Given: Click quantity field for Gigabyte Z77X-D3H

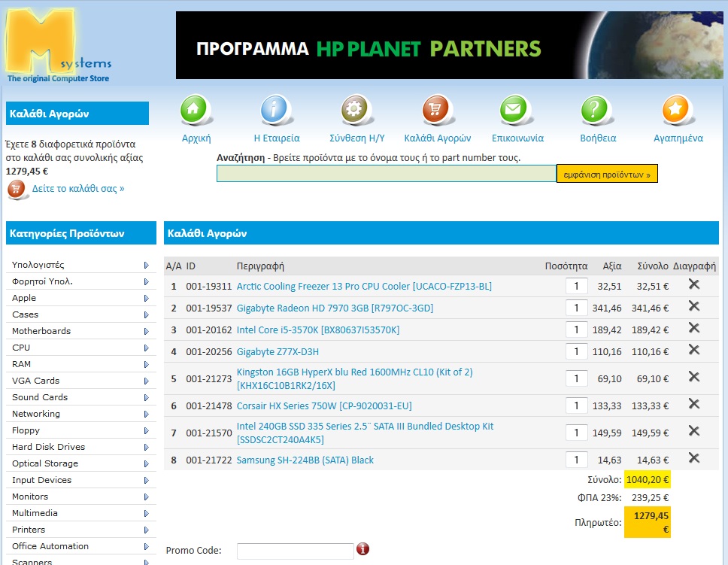Looking at the screenshot, I should click(577, 352).
